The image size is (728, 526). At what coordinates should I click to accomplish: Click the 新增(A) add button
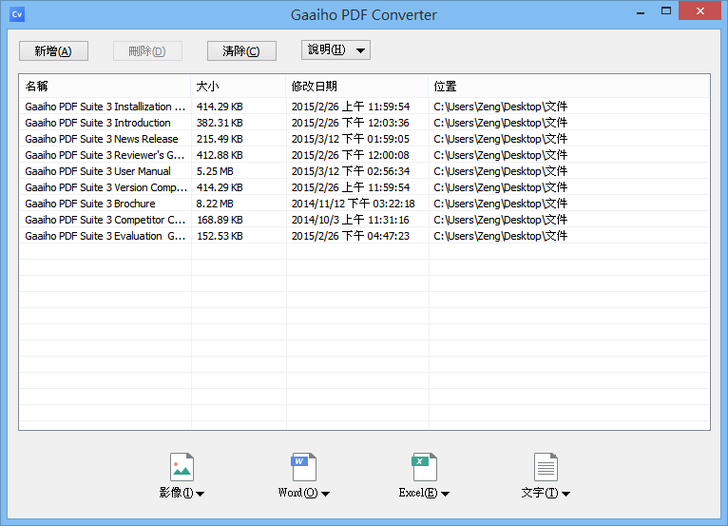tap(53, 51)
